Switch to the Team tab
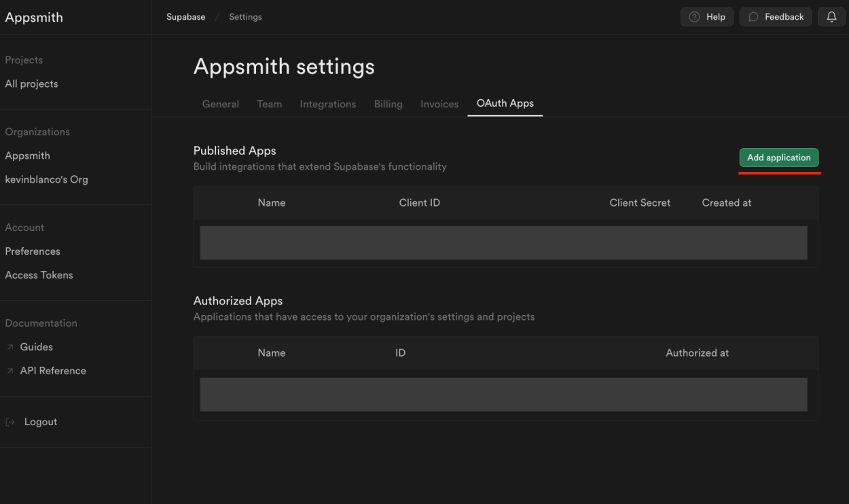The image size is (849, 504). pos(269,104)
